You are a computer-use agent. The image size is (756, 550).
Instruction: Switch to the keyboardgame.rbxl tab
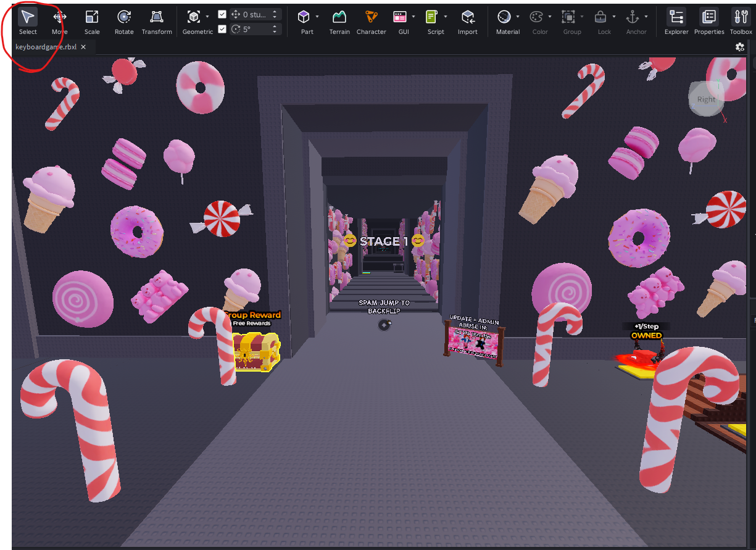click(x=46, y=47)
